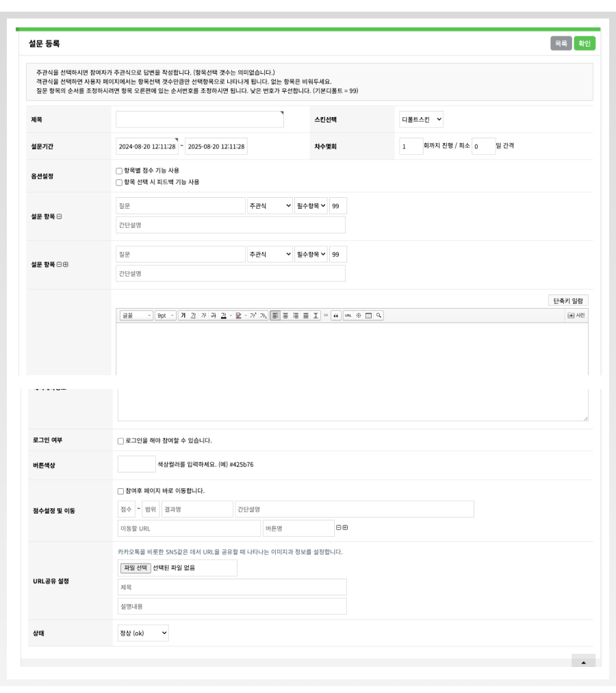Open the 스킨선택 skin dropdown
The width and height of the screenshot is (616, 693).
422,120
